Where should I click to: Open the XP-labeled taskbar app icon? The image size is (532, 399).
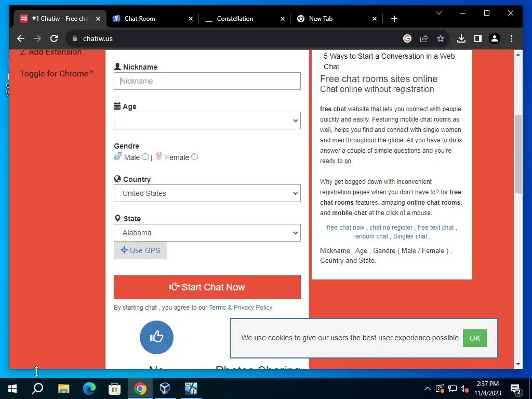pos(191,389)
